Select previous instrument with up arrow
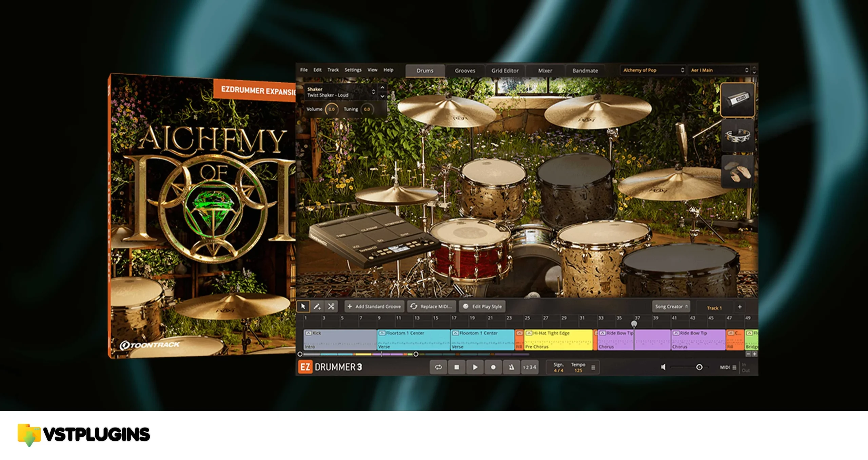 click(382, 87)
